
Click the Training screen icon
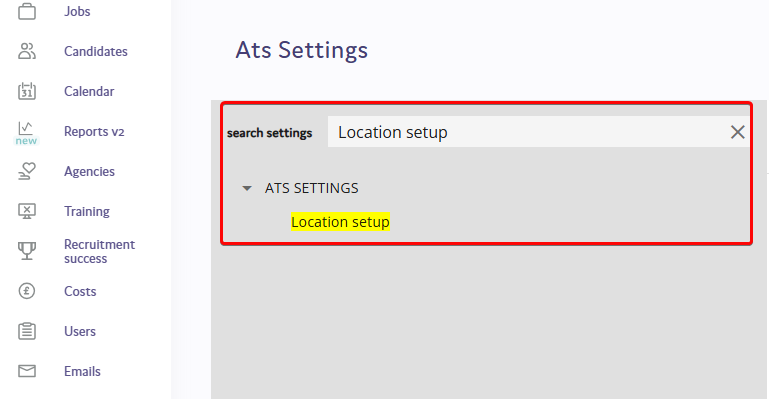pyautogui.click(x=27, y=211)
